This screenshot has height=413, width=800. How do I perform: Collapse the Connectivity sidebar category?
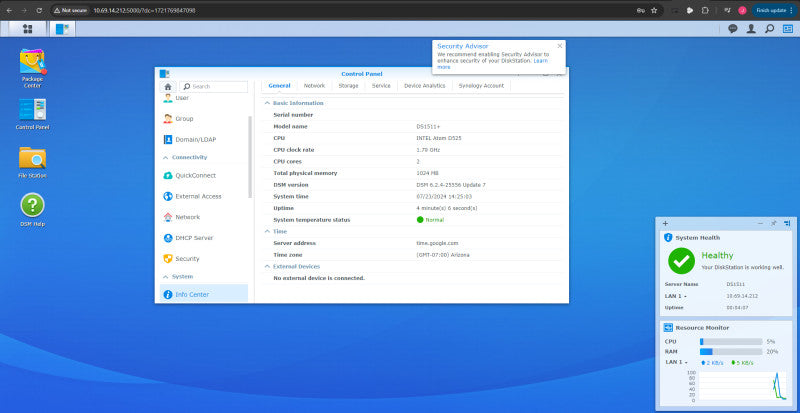point(166,158)
